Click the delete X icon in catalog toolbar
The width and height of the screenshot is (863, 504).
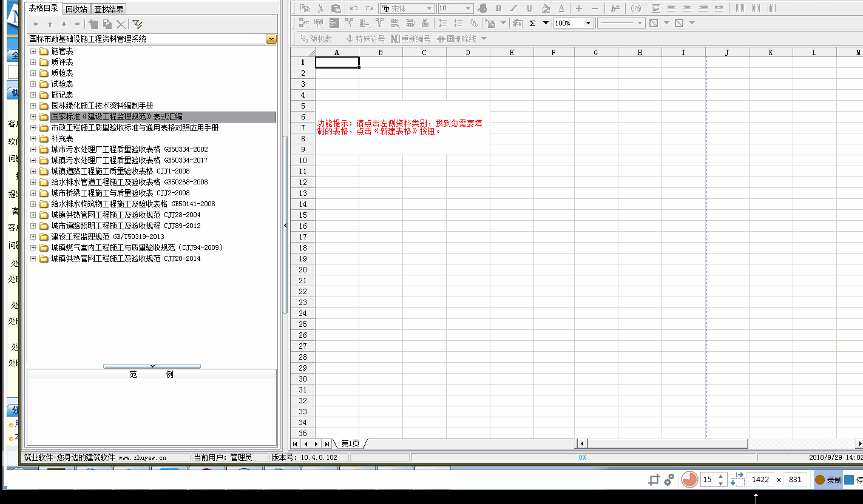click(x=121, y=24)
